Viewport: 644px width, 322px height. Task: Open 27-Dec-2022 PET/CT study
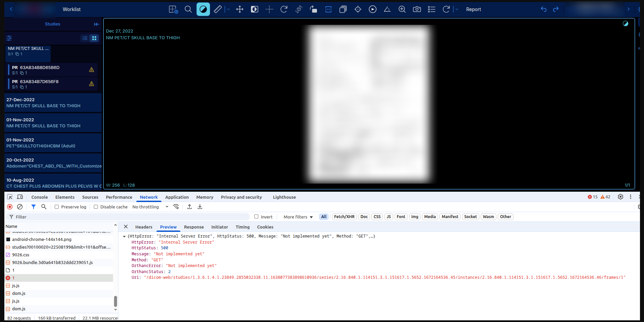tap(53, 103)
